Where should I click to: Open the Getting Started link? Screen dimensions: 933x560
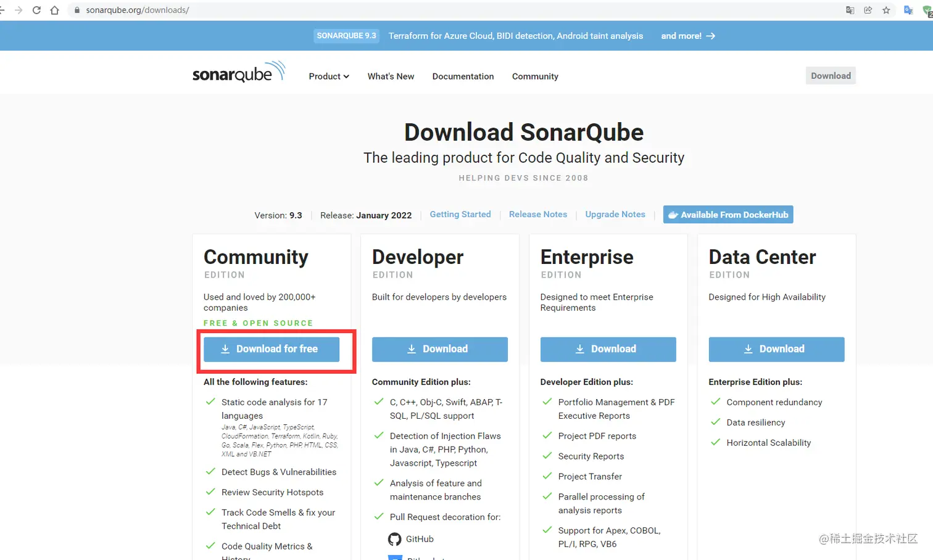coord(460,214)
